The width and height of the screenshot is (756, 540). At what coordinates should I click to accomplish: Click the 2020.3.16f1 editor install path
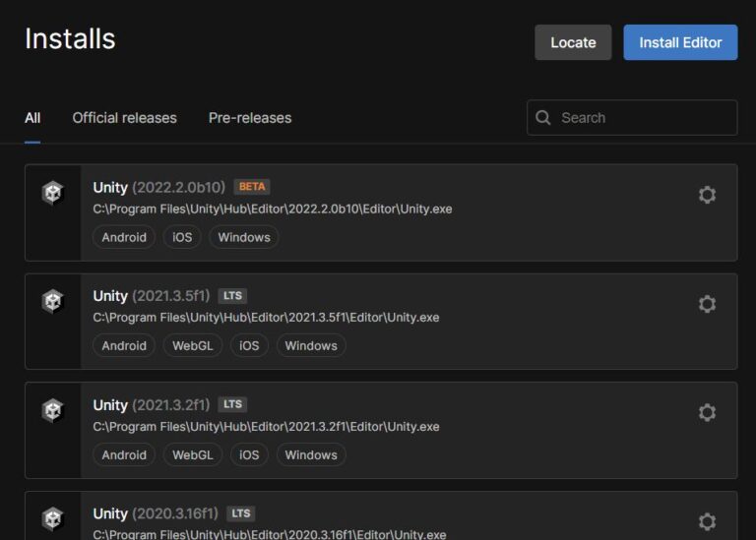270,534
